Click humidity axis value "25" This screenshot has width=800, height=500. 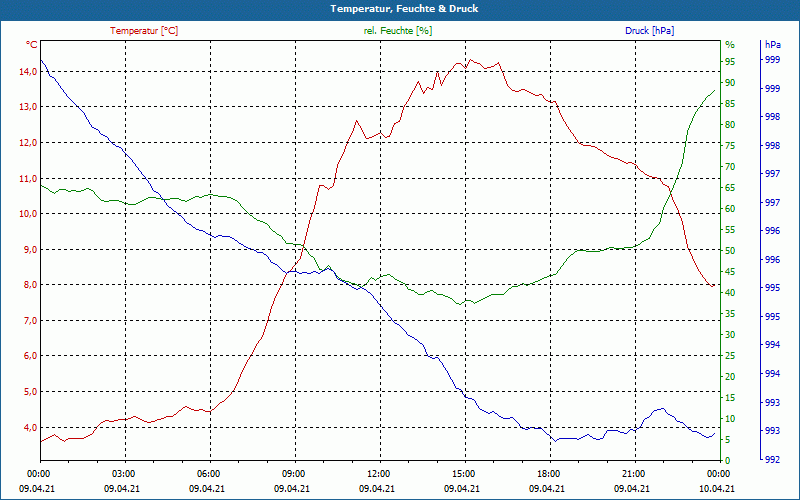pyautogui.click(x=730, y=356)
